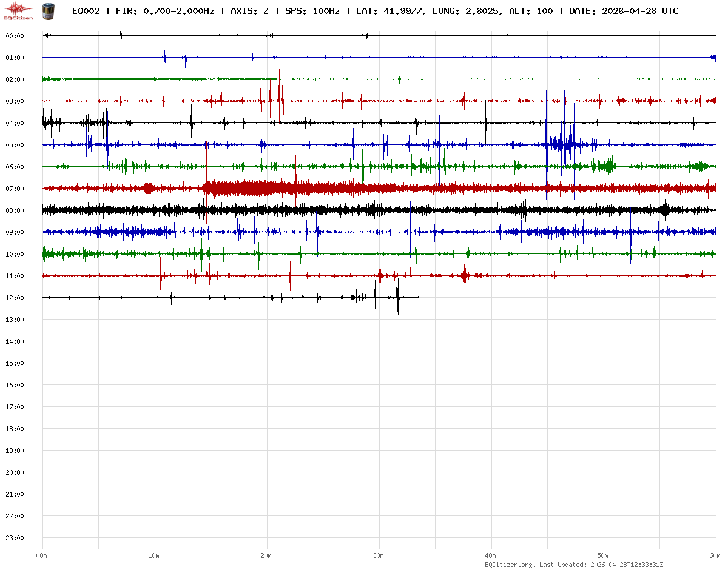
Task: Click the AXIS Z label in header
Action: (x=249, y=11)
